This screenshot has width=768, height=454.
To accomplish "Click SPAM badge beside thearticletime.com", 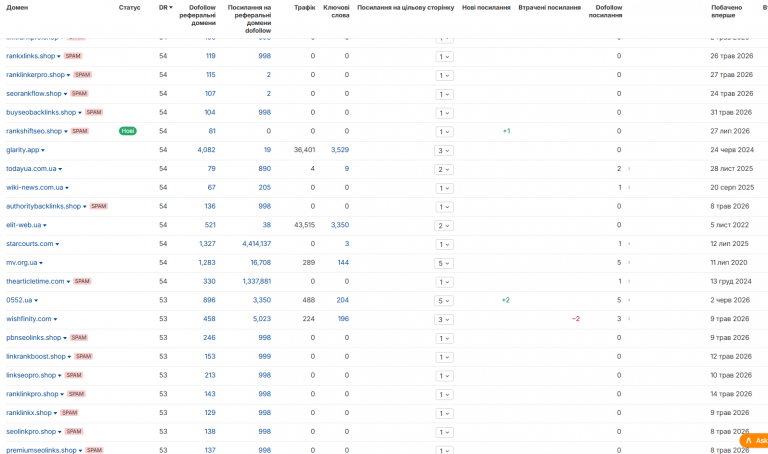I will 82,281.
